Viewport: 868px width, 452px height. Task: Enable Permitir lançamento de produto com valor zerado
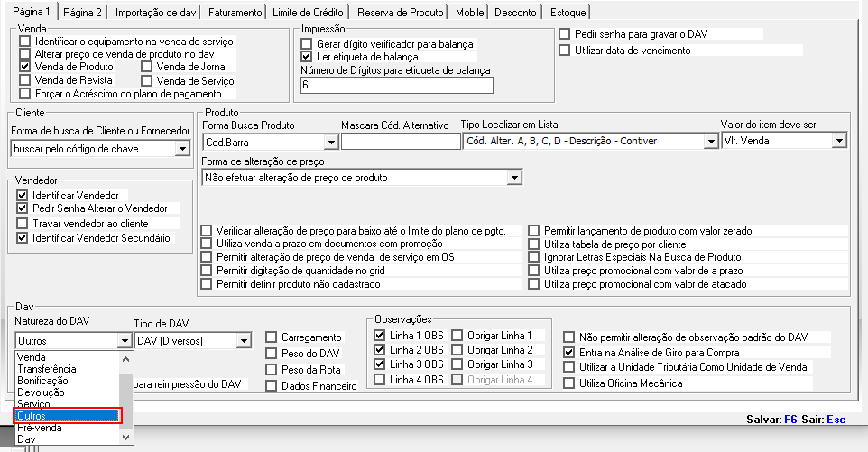click(533, 231)
